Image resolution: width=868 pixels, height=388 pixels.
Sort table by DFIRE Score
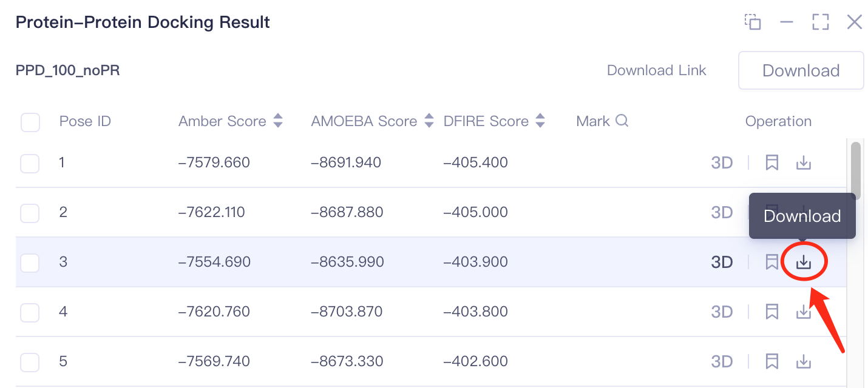[x=540, y=121]
